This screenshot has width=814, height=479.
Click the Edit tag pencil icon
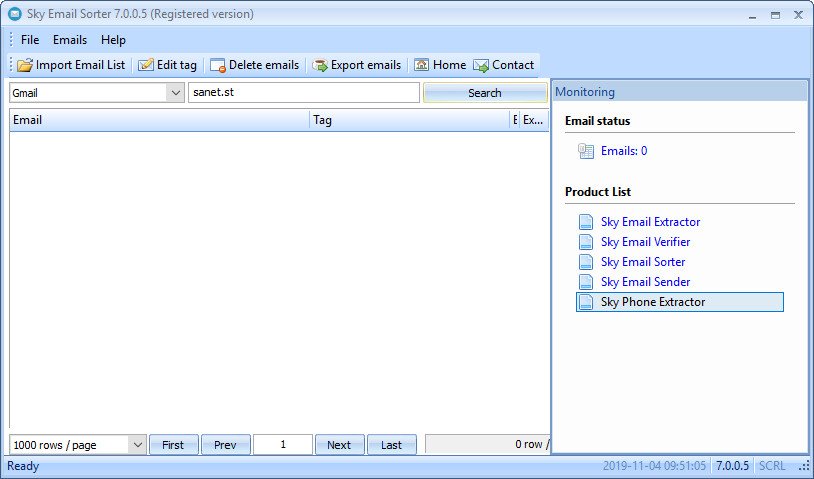[x=146, y=65]
